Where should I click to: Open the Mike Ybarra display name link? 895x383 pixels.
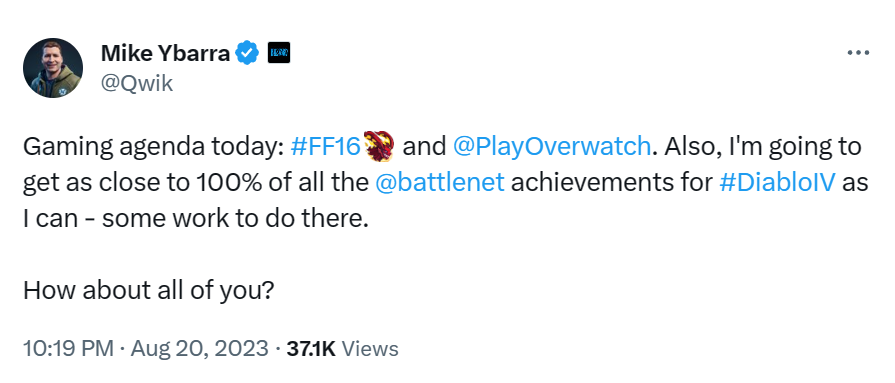166,53
